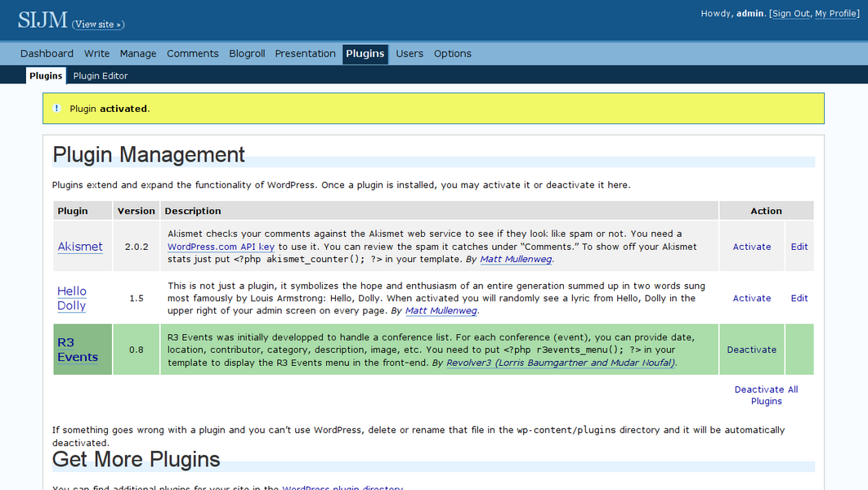Open Matt Mullenweg link in Hello Dolly row
The width and height of the screenshot is (868, 490).
(441, 310)
